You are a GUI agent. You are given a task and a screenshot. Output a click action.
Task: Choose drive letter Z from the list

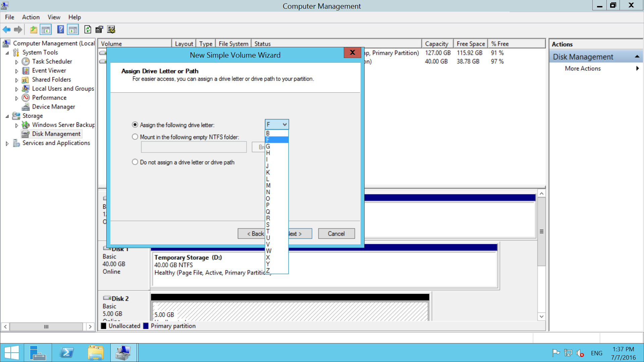(277, 270)
